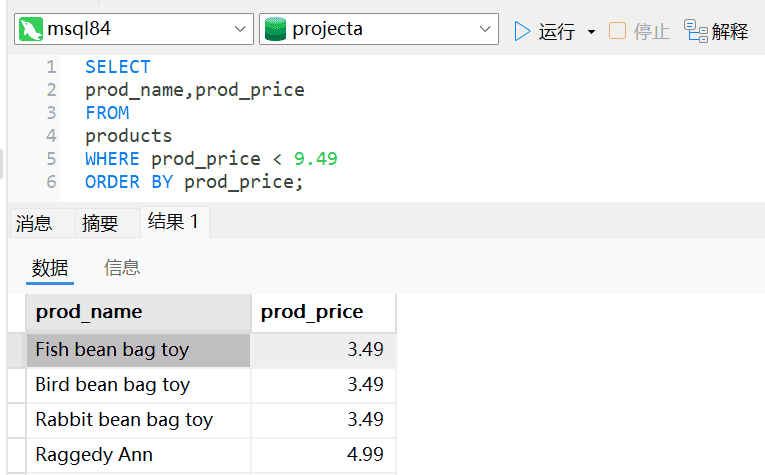Open the msql84 connection dropdown
The width and height of the screenshot is (765, 475).
point(241,30)
